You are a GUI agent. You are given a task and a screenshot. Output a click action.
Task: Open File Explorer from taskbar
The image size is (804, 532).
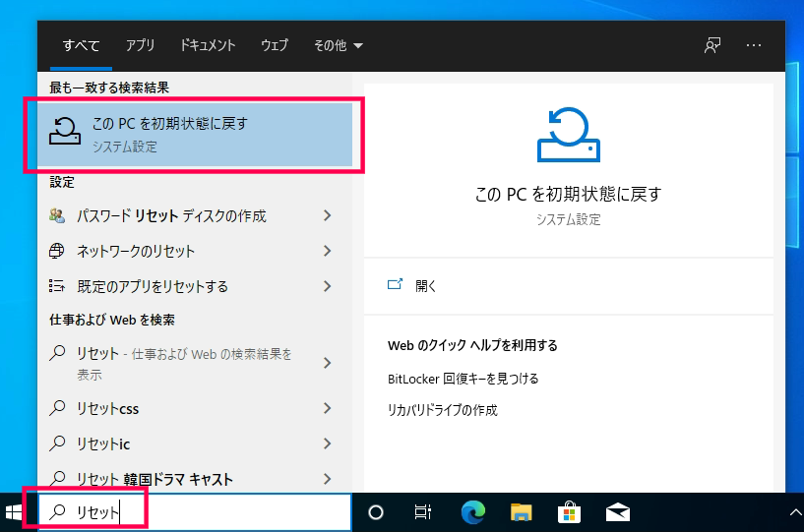pos(521,512)
